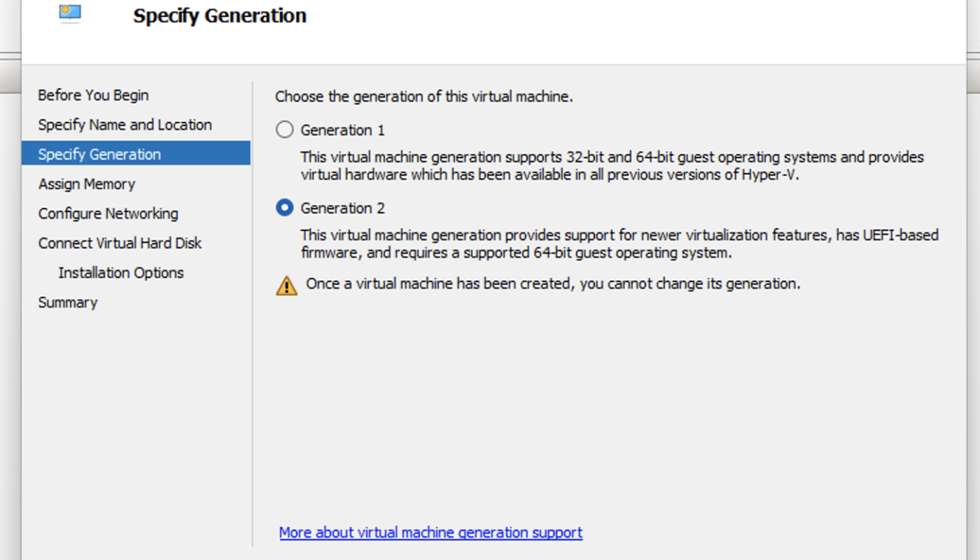Select the Generation 2 radio button

[x=284, y=209]
